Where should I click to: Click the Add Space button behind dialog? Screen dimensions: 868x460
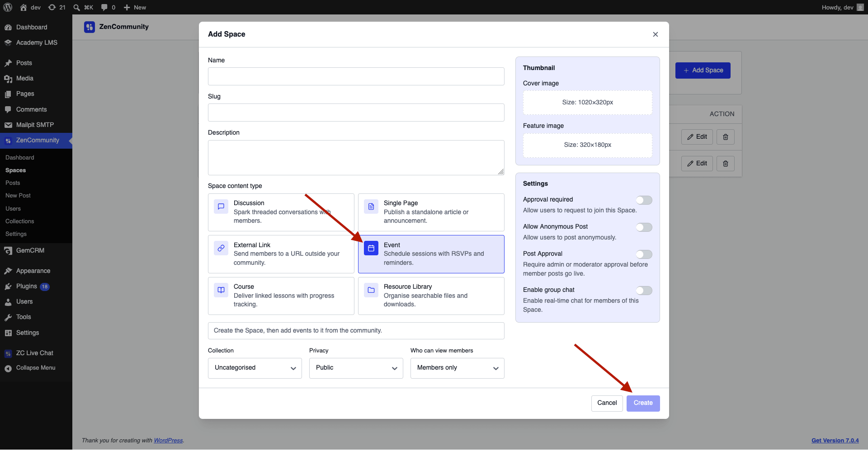tap(703, 70)
